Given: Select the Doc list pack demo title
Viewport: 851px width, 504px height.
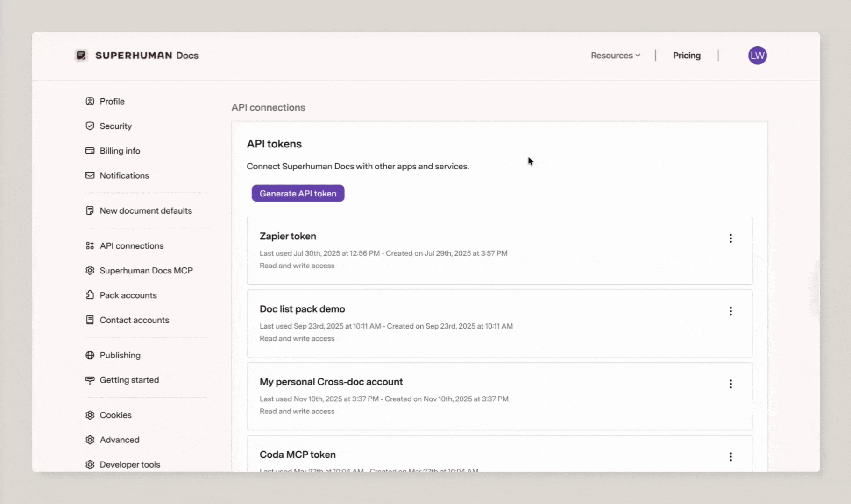Looking at the screenshot, I should point(302,309).
